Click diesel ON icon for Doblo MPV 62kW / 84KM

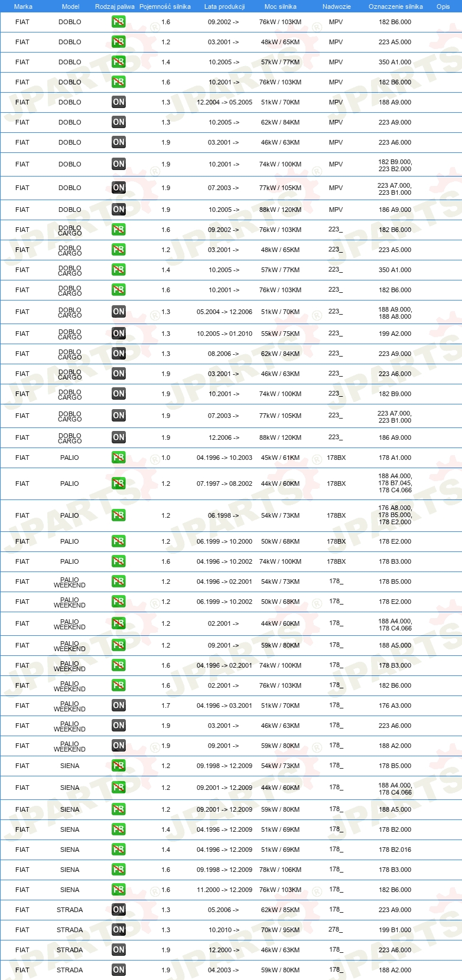click(119, 122)
